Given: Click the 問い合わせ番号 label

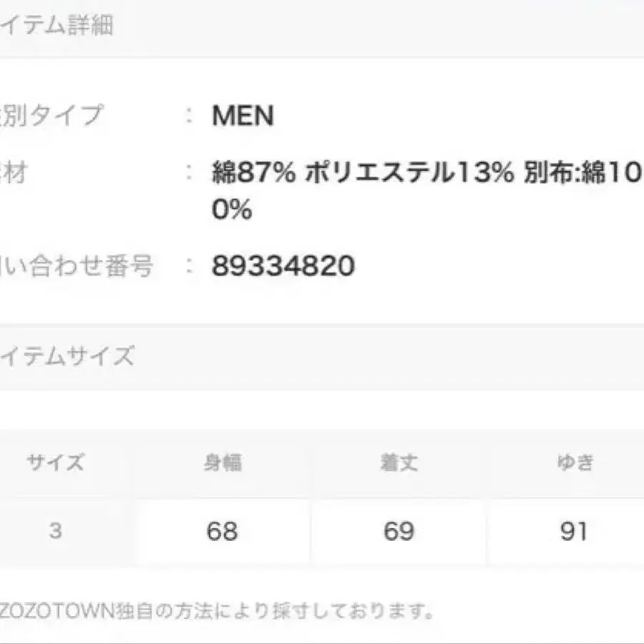Looking at the screenshot, I should pos(77,267).
